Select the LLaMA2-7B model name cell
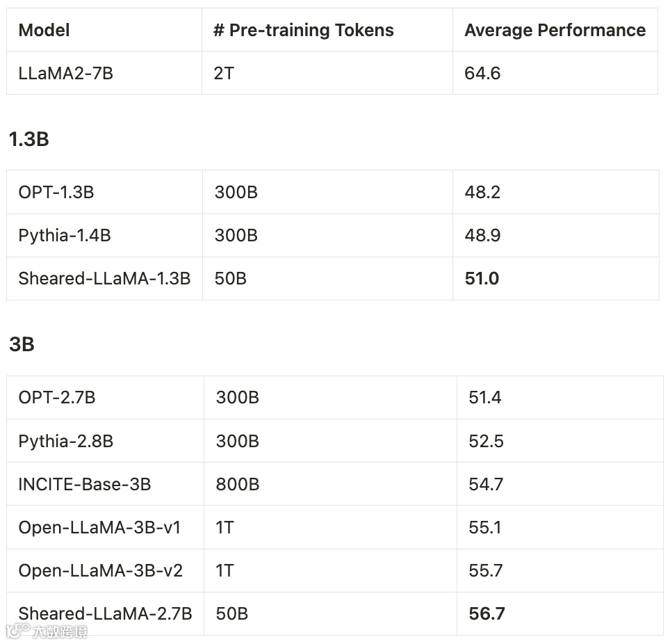670x644 pixels. 65,73
